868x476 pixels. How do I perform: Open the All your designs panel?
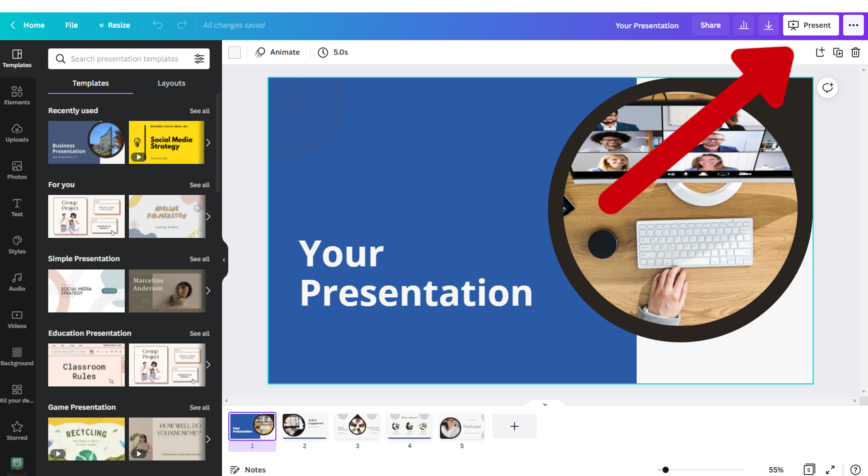pyautogui.click(x=17, y=394)
